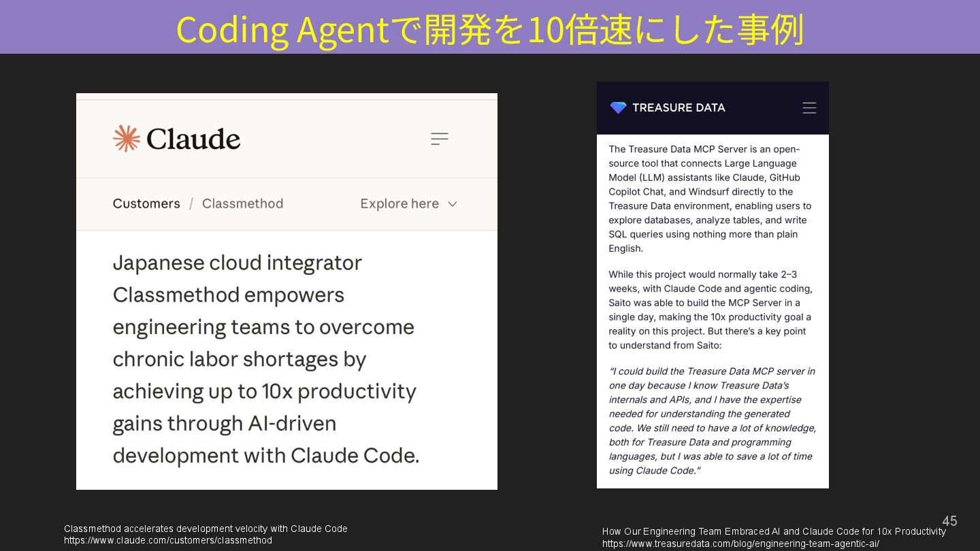Click the Claude wordmark text
980x551 pixels.
click(x=193, y=139)
